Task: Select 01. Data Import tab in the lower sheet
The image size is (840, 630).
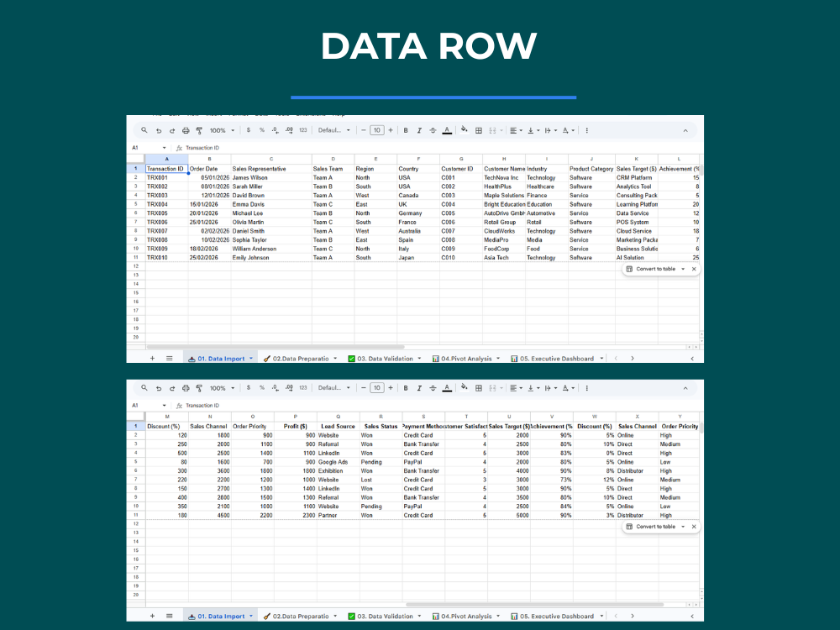Action: pyautogui.click(x=219, y=616)
